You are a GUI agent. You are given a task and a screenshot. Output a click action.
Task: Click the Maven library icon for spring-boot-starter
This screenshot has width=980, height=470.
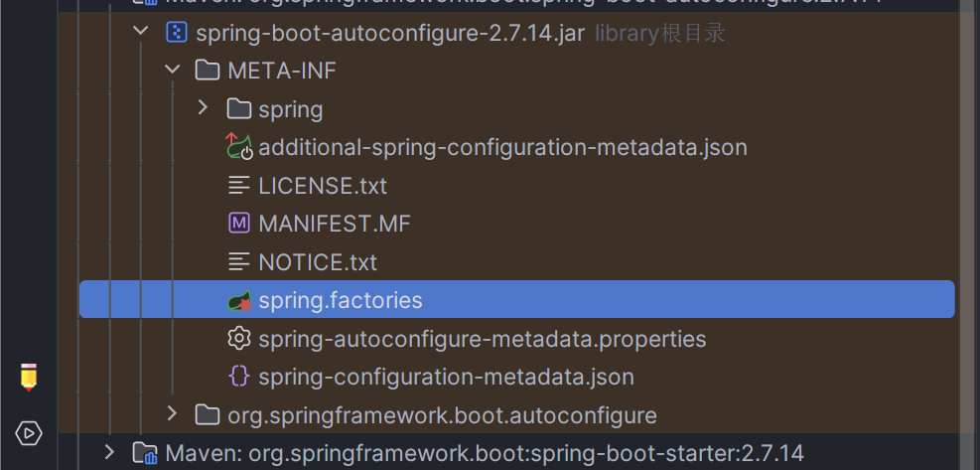145,452
